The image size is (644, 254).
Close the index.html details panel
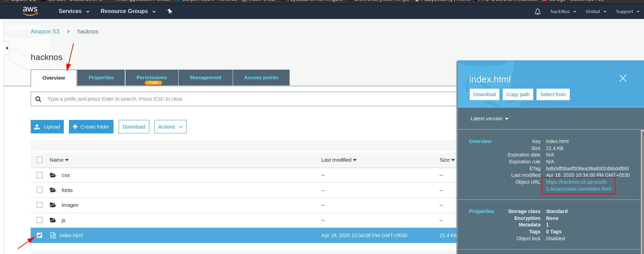coord(623,78)
